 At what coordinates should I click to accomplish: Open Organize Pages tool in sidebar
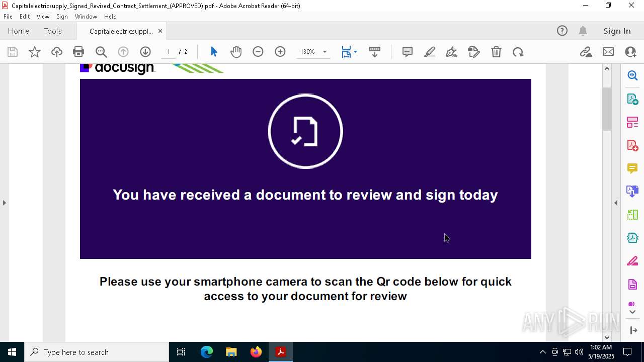632,122
